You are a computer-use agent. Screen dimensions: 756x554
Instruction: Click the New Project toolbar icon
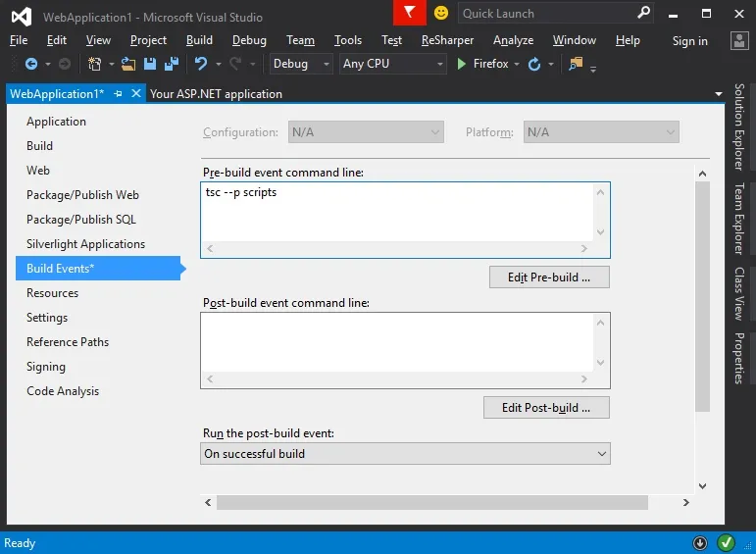point(94,64)
